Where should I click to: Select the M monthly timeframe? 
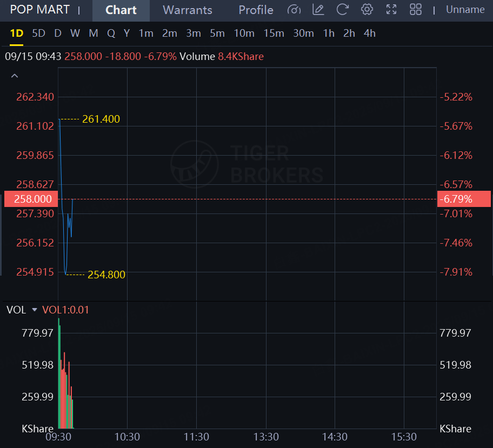pos(94,34)
